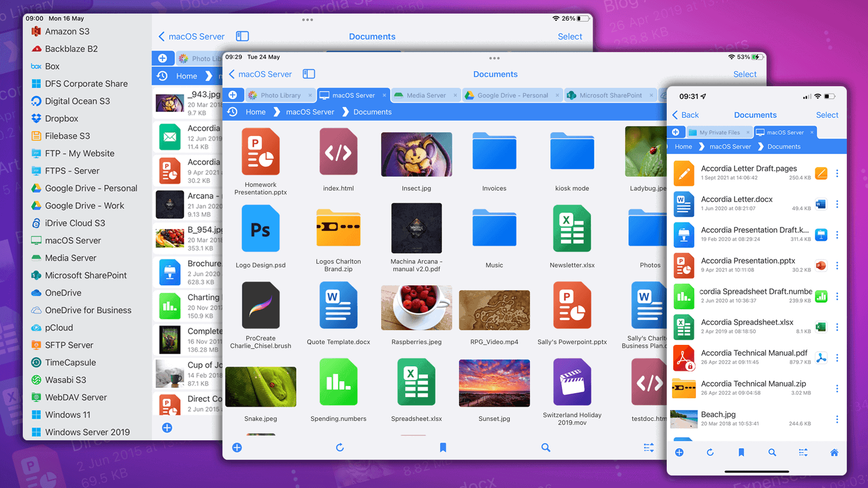The image size is (868, 488).
Task: Tap Select to enter selection mode
Action: click(x=745, y=74)
